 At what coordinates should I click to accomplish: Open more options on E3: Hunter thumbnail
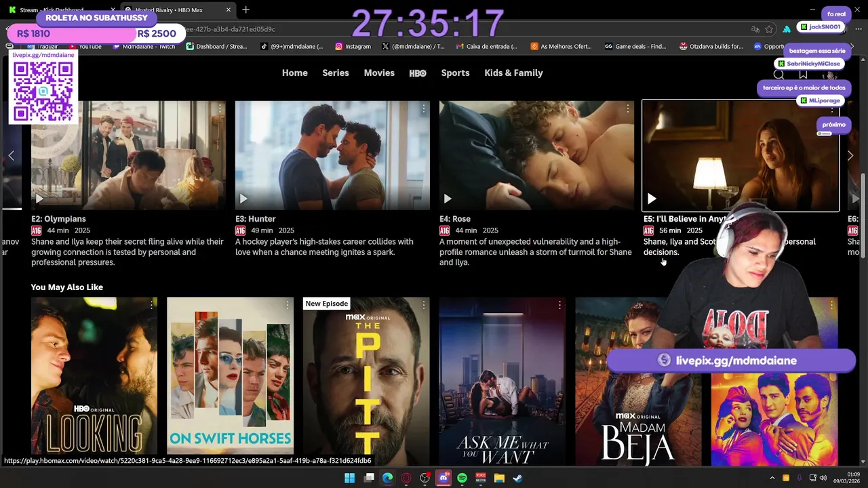pyautogui.click(x=424, y=108)
